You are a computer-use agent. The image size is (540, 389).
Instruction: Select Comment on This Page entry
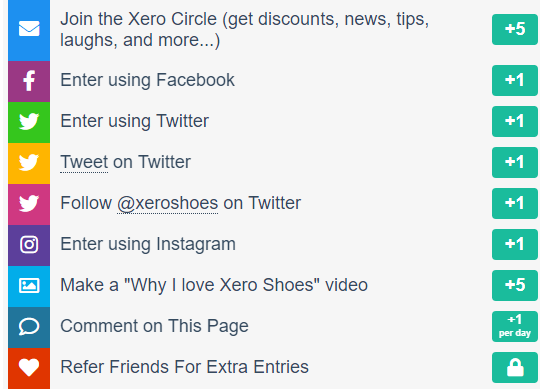pos(154,326)
